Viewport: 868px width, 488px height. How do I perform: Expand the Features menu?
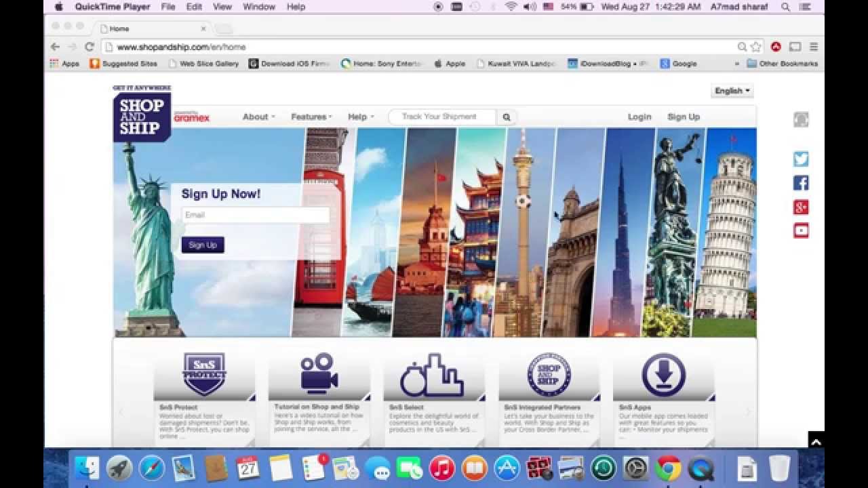pos(311,117)
